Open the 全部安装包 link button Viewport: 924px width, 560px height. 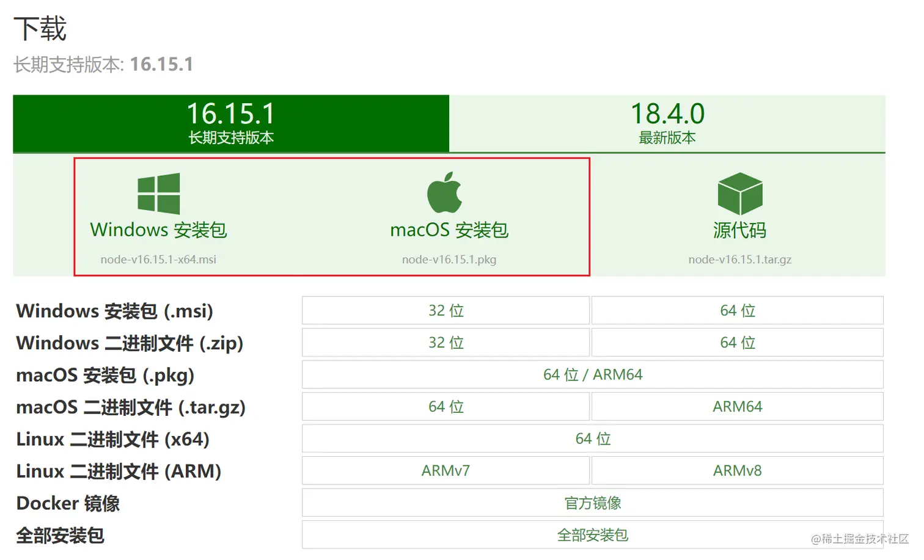click(x=593, y=535)
